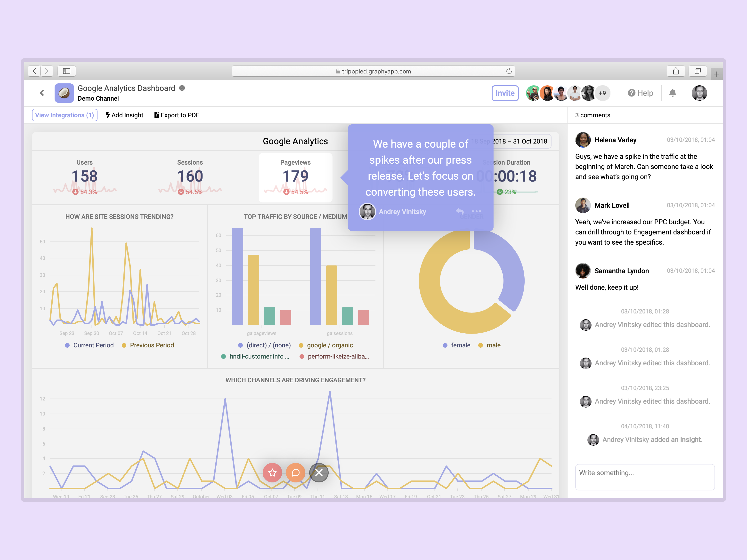
Task: Click the dashboard info icon beside title
Action: coord(182,88)
